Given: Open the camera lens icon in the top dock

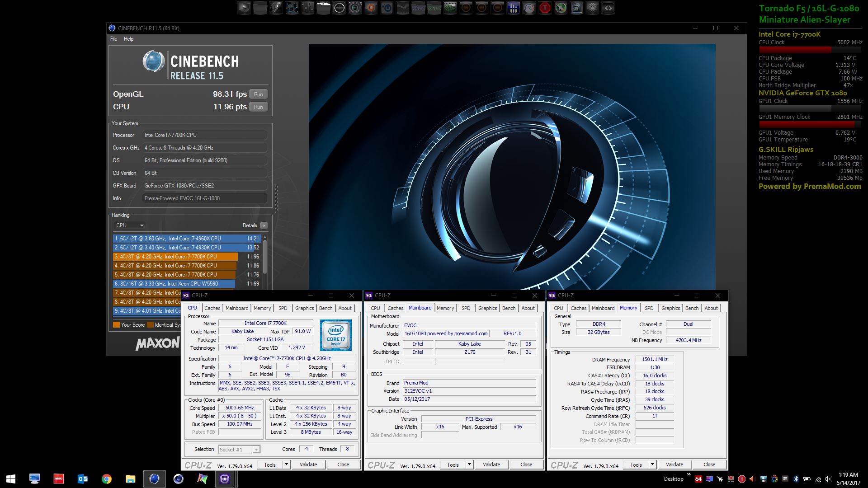Looking at the screenshot, I should (355, 8).
